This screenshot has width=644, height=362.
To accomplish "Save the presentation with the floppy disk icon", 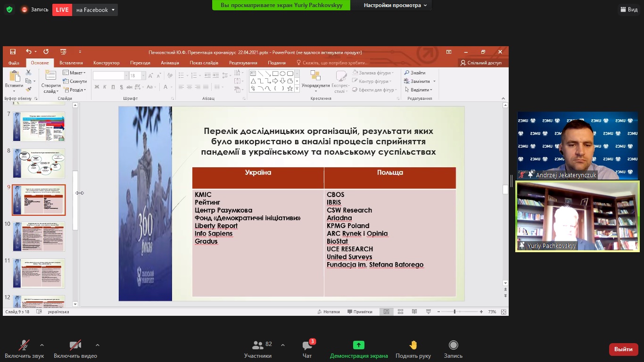I will 13,52.
